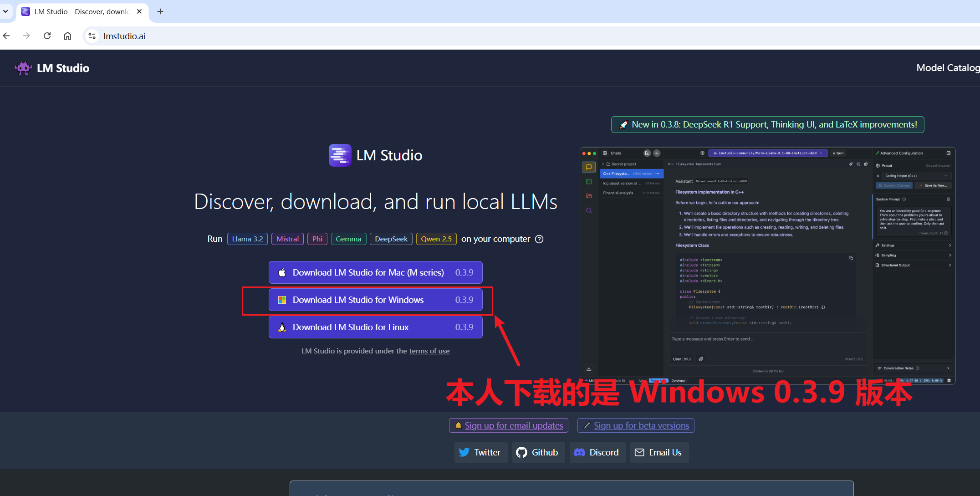Open the Model Catalog menu item
Image resolution: width=980 pixels, height=496 pixels.
tap(948, 68)
